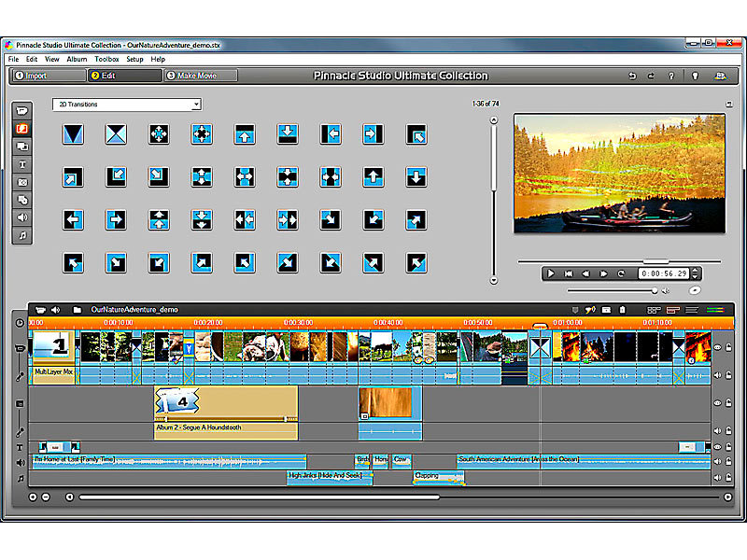Open the View menu
This screenshot has height=560, width=747.
pyautogui.click(x=52, y=59)
